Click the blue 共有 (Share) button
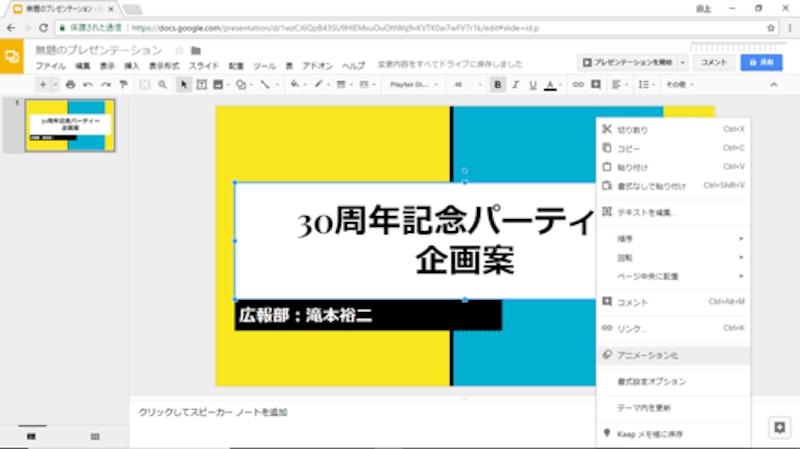 click(761, 62)
